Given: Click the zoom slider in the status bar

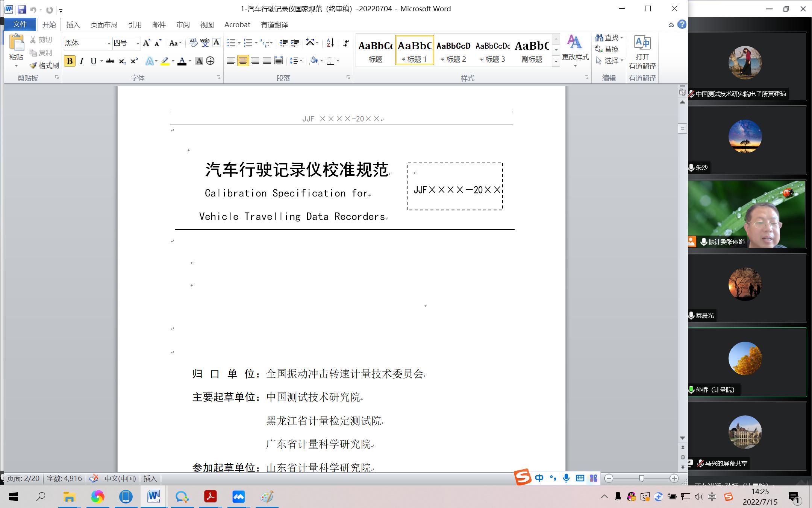Looking at the screenshot, I should [641, 478].
